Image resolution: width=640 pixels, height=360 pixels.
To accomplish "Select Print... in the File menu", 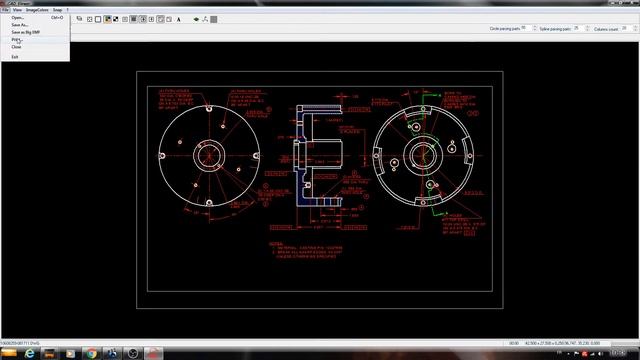I will [36, 40].
